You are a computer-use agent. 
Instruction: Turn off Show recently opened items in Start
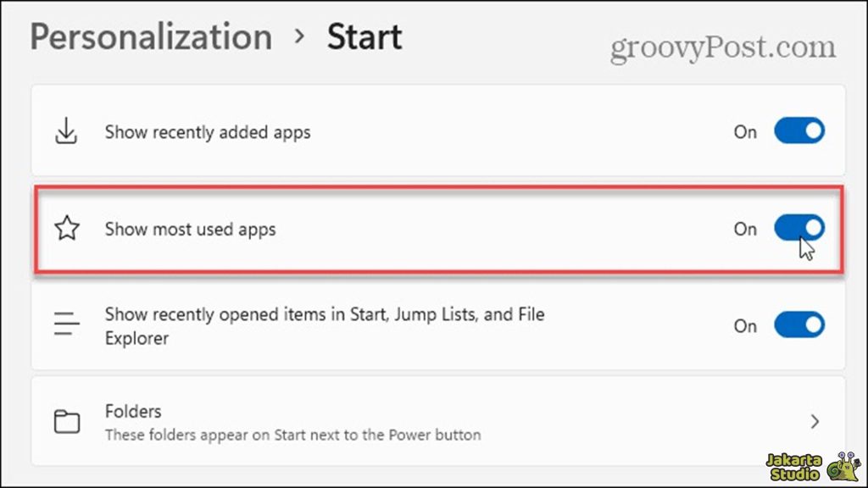798,324
